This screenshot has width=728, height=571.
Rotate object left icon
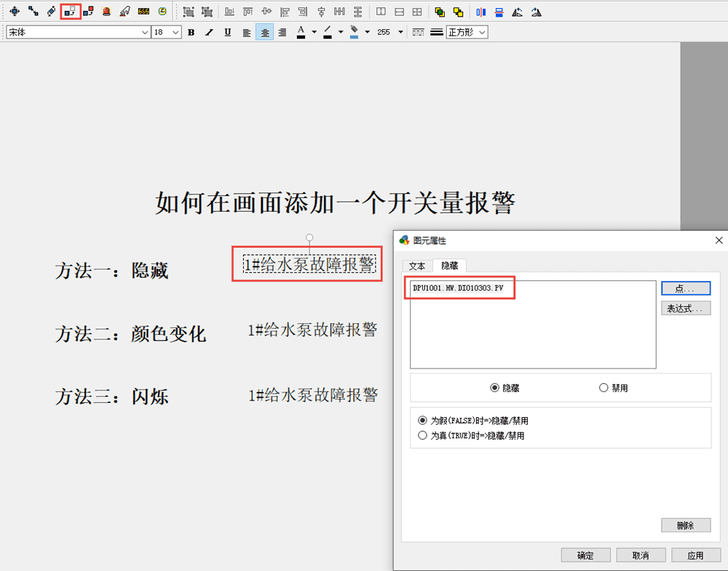tap(517, 12)
